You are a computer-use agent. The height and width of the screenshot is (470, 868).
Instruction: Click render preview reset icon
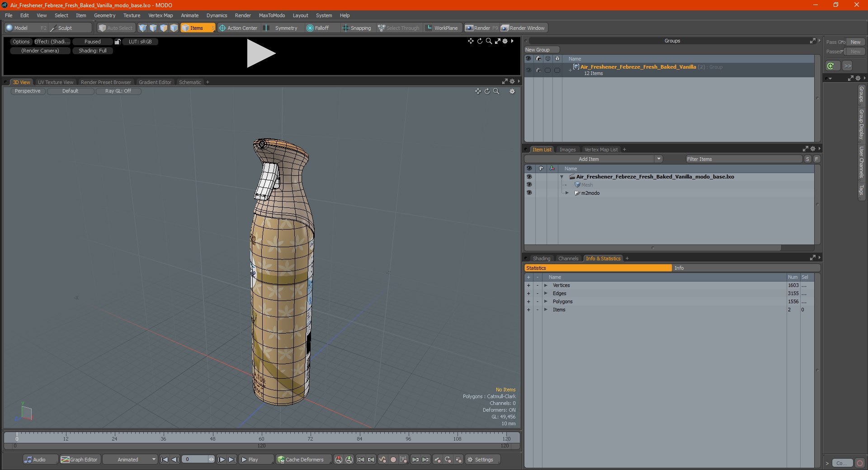pos(480,41)
